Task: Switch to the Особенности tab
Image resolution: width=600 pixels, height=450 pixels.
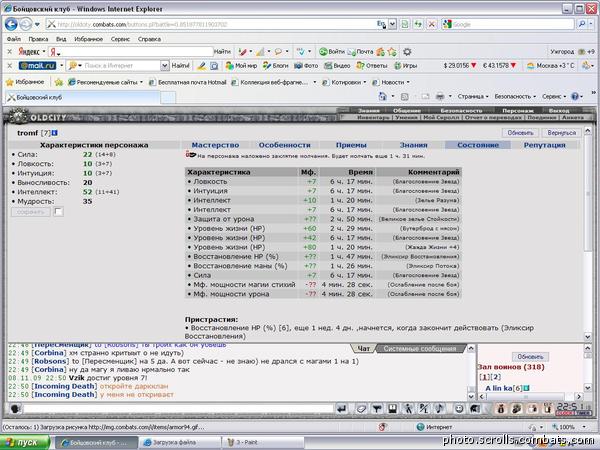Action: point(285,145)
